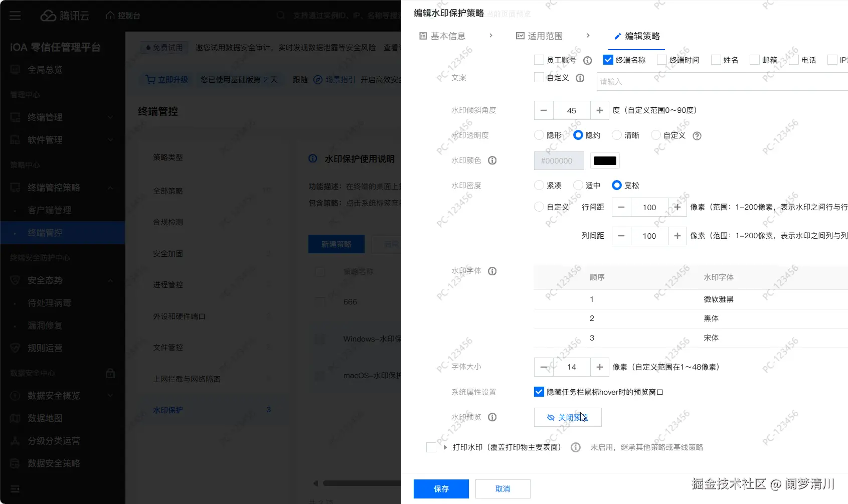Viewport: 848px width, 504px height.
Task: Click the lock icon beside 数据安全中心
Action: click(110, 373)
